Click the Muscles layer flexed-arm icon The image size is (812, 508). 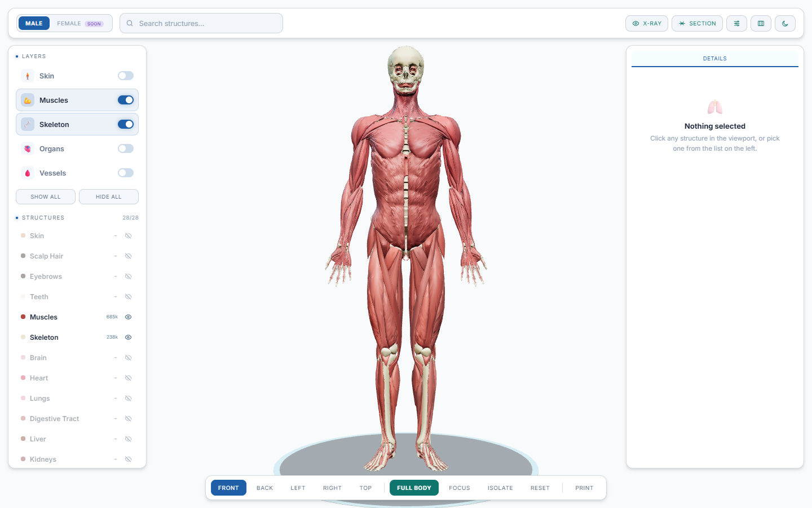pyautogui.click(x=28, y=100)
